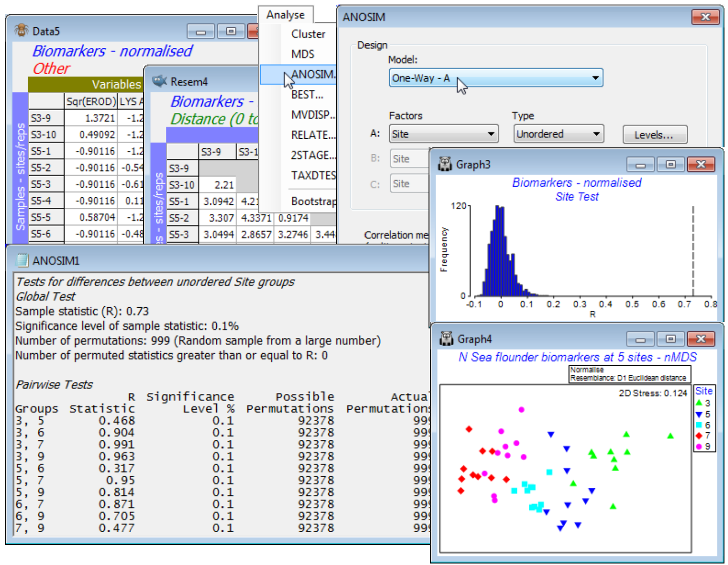Click the Global Test heading
Viewport: 728px width, 565px height.
click(45, 296)
